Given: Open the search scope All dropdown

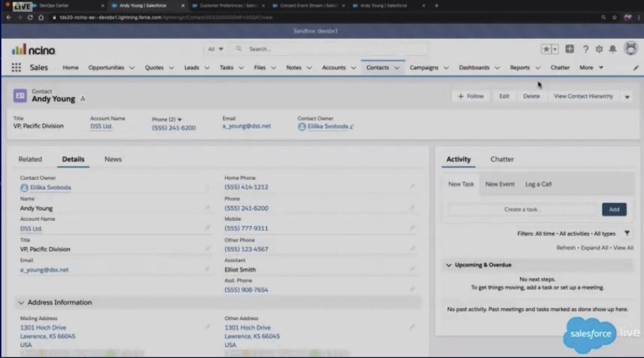Looking at the screenshot, I should (216, 49).
